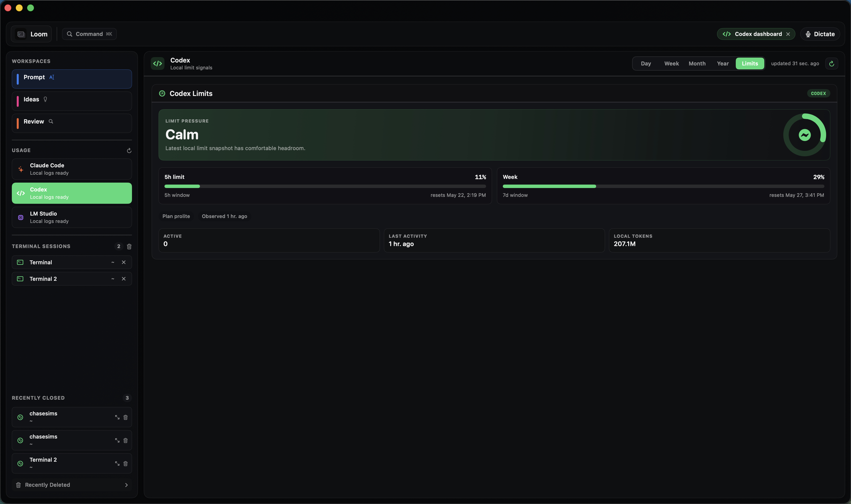Open the Terminal session

72,262
